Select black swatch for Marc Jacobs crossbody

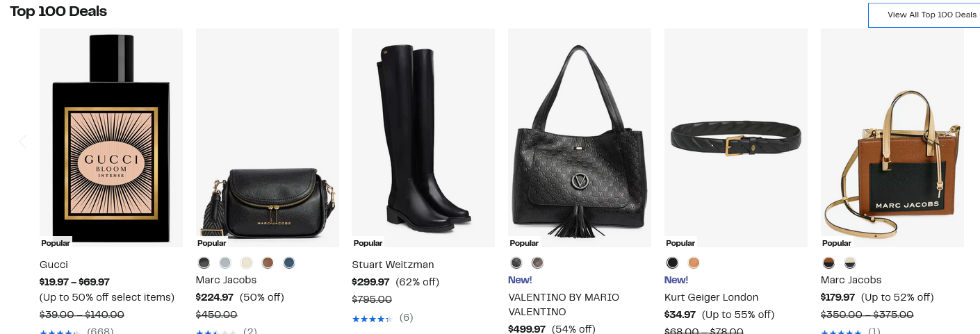pyautogui.click(x=204, y=262)
